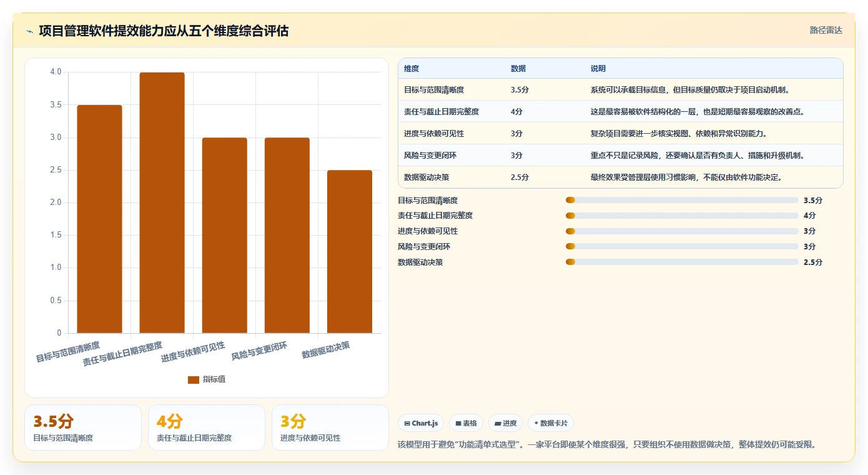Click the 4.0 y-axis tick label
The image size is (868, 475).
click(x=56, y=72)
